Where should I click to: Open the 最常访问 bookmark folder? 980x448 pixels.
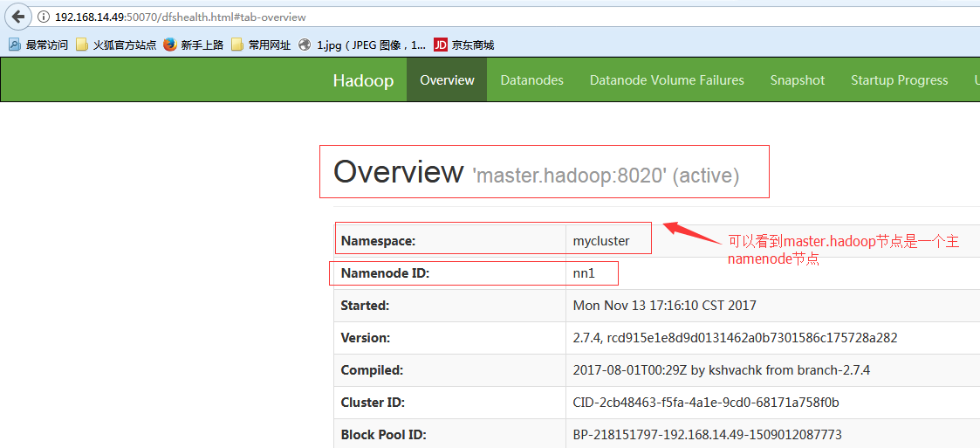(x=38, y=45)
